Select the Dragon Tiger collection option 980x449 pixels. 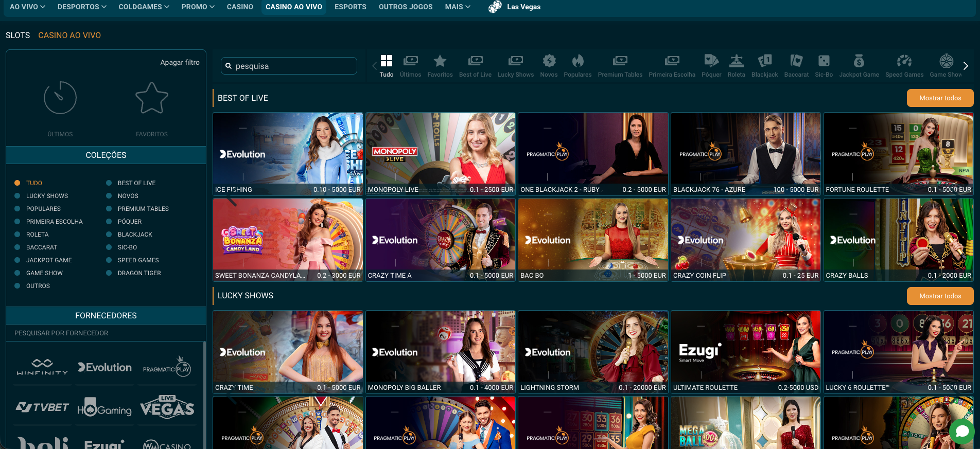pyautogui.click(x=133, y=273)
